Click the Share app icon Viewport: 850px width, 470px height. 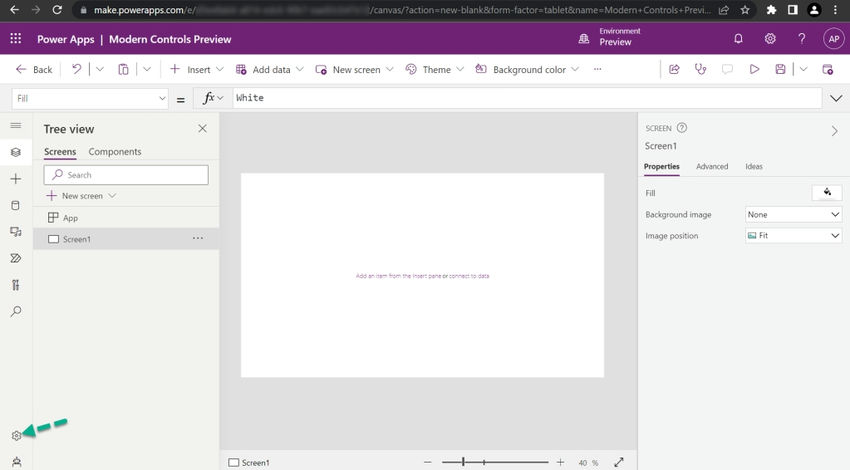tap(674, 69)
